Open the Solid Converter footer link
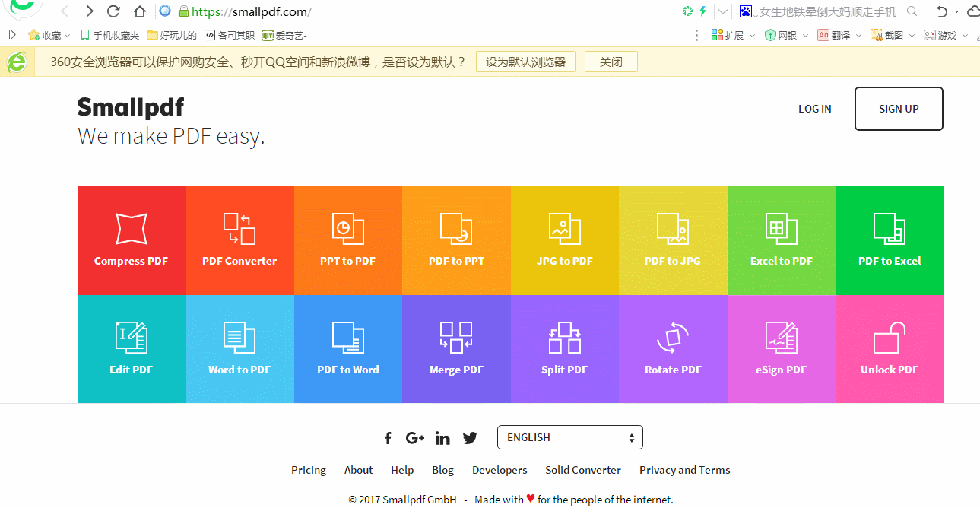This screenshot has width=980, height=508. coord(583,470)
